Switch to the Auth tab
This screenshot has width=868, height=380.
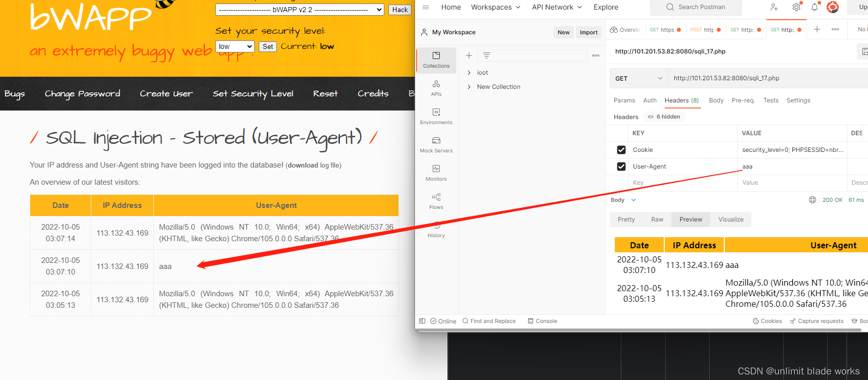coord(650,100)
